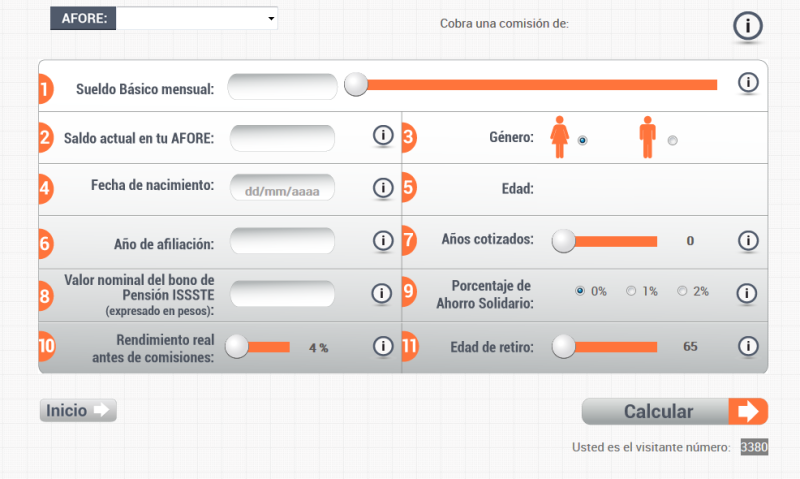Click the Inicio button
Image resolution: width=800 pixels, height=479 pixels.
pos(78,410)
